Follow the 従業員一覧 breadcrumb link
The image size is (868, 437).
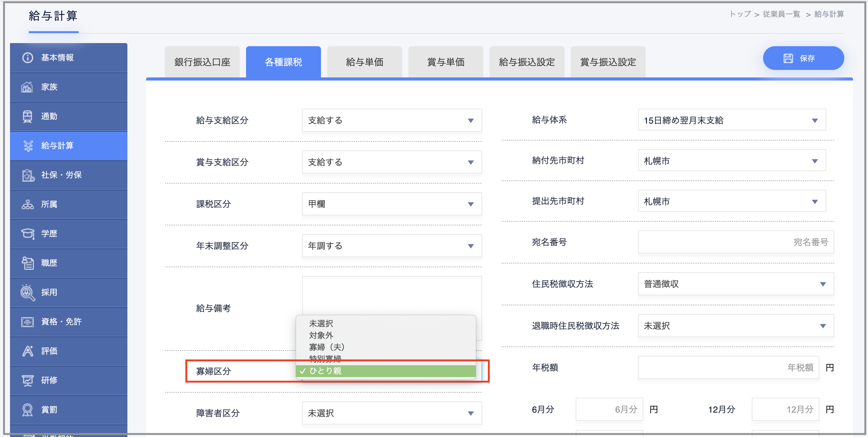click(x=781, y=14)
